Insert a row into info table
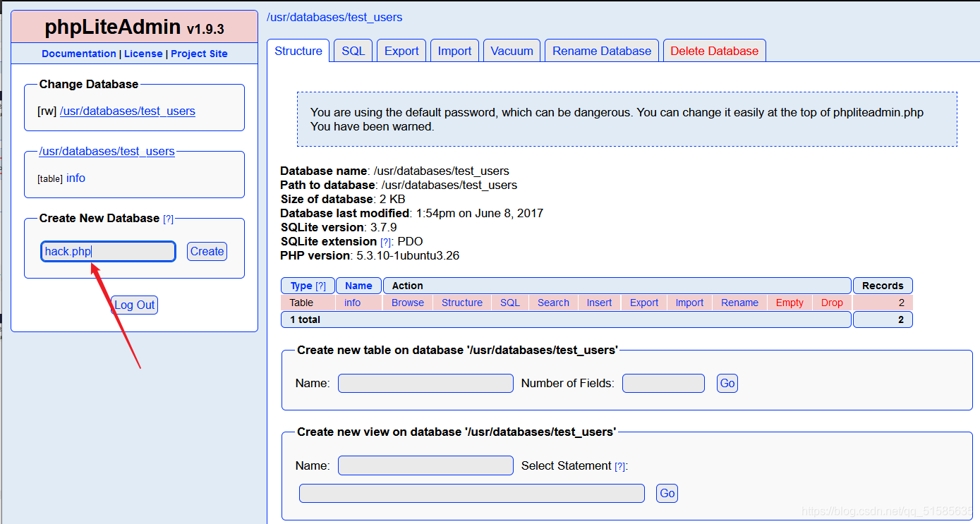 pyautogui.click(x=599, y=303)
